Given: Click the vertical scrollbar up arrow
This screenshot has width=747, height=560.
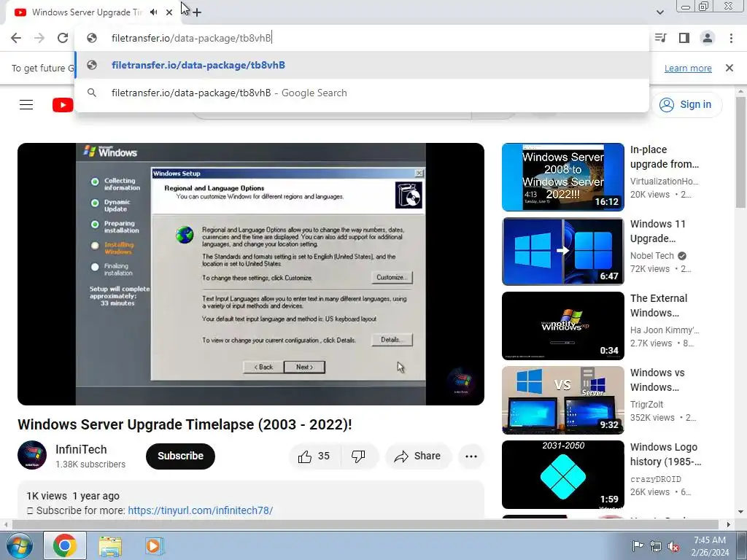Looking at the screenshot, I should tap(740, 91).
